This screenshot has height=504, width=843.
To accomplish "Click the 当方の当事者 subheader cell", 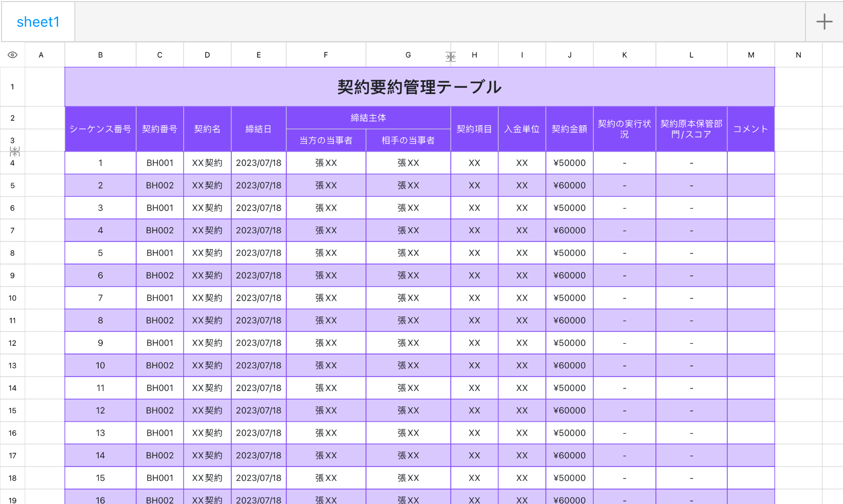I will coord(326,140).
